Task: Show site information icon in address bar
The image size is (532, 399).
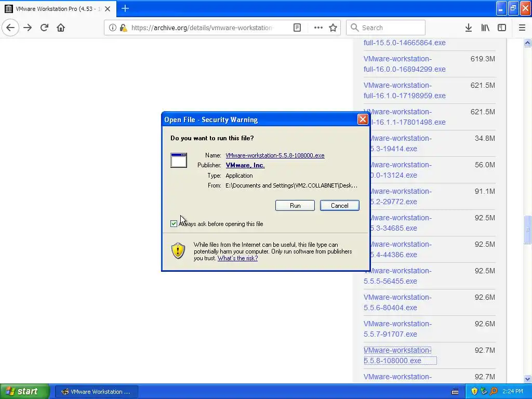Action: 113,28
